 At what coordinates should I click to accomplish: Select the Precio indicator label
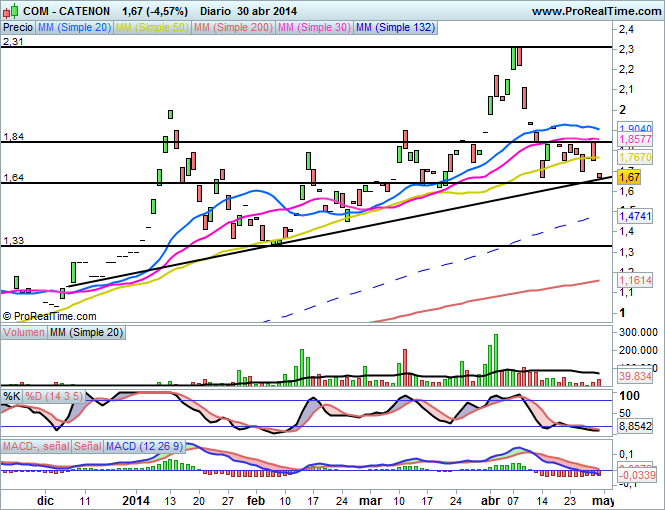coord(18,28)
